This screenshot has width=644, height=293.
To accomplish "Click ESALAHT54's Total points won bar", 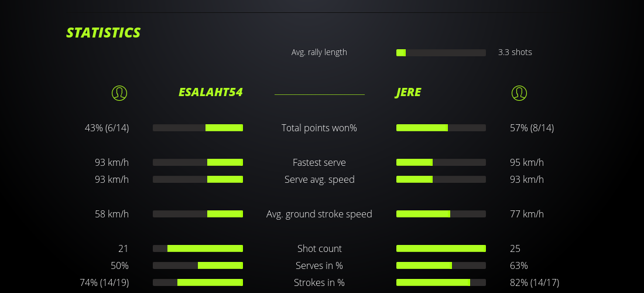I will 198,128.
